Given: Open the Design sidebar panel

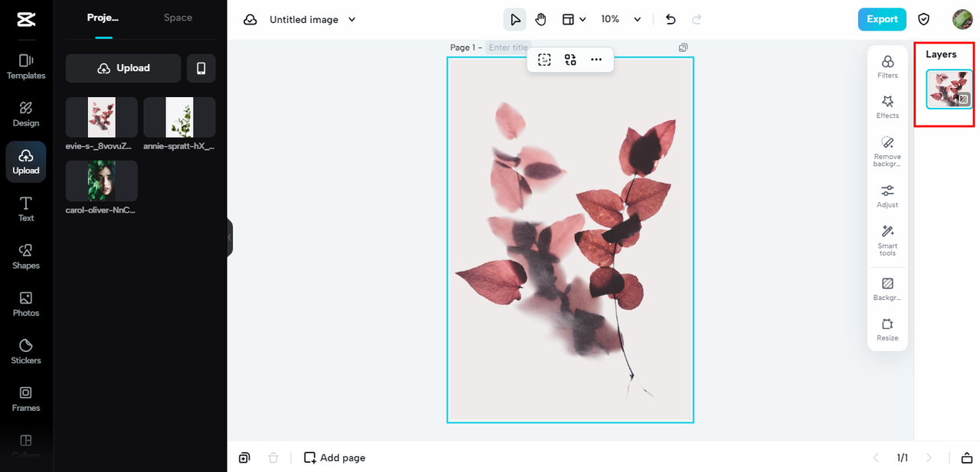Looking at the screenshot, I should 26,114.
